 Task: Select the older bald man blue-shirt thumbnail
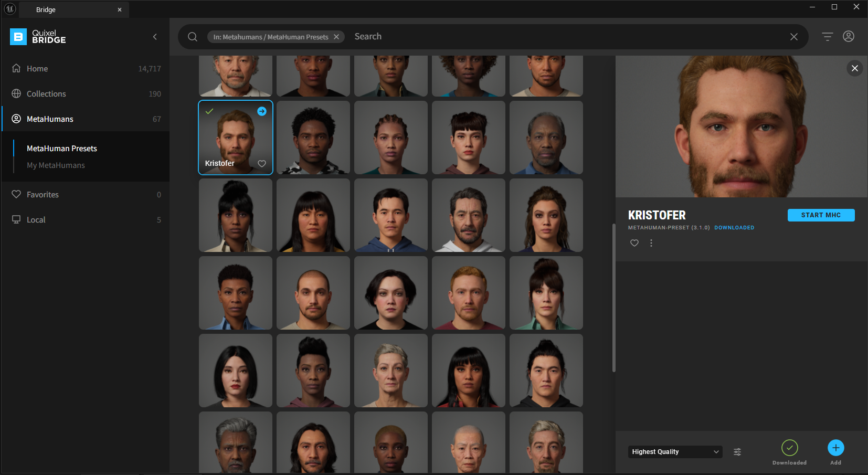[x=546, y=138]
